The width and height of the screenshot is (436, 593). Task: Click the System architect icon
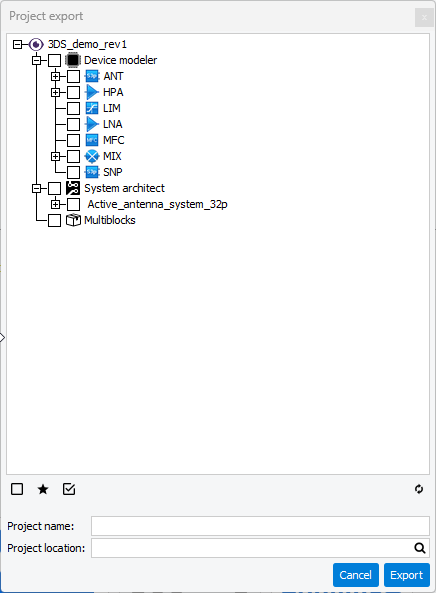pos(73,188)
